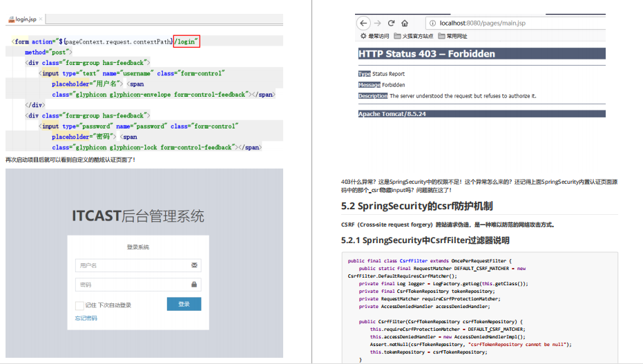Viewport: 643px width, 364px height.
Task: Click the 5.2.1 SpringSecurity中CsrfFilter过滤器说明 heading
Action: coord(425,240)
